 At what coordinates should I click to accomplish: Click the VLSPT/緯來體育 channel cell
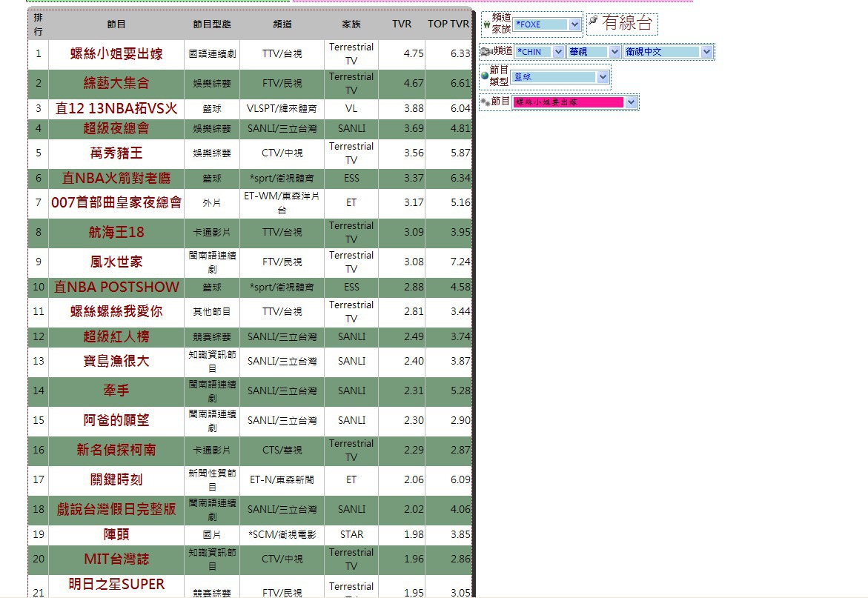click(x=282, y=108)
